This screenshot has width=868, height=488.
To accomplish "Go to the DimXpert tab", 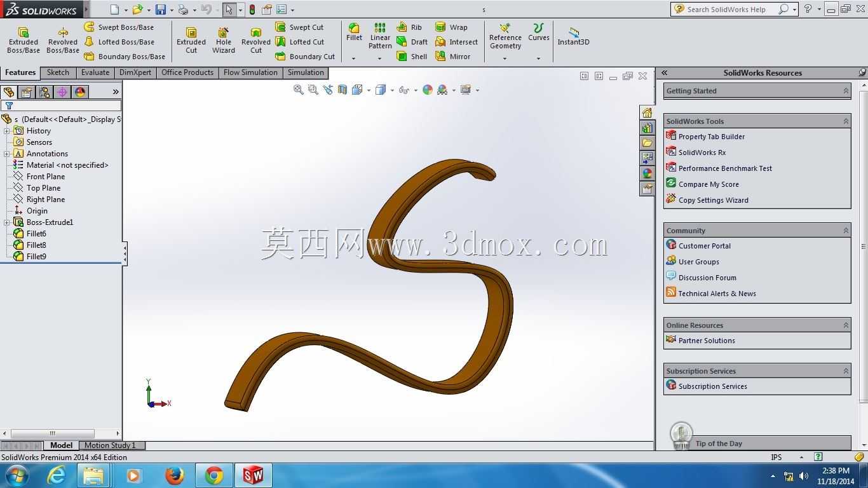I will [x=135, y=72].
